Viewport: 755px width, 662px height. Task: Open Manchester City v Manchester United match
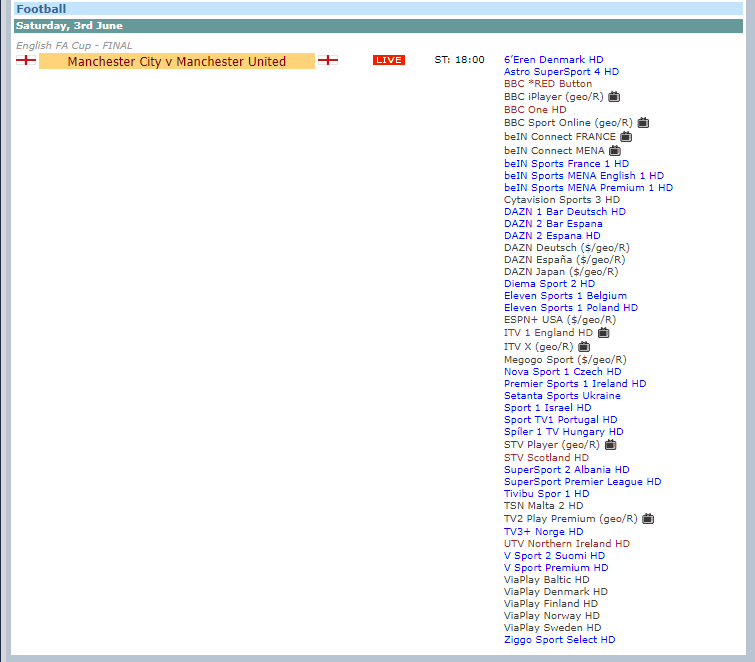pyautogui.click(x=177, y=61)
